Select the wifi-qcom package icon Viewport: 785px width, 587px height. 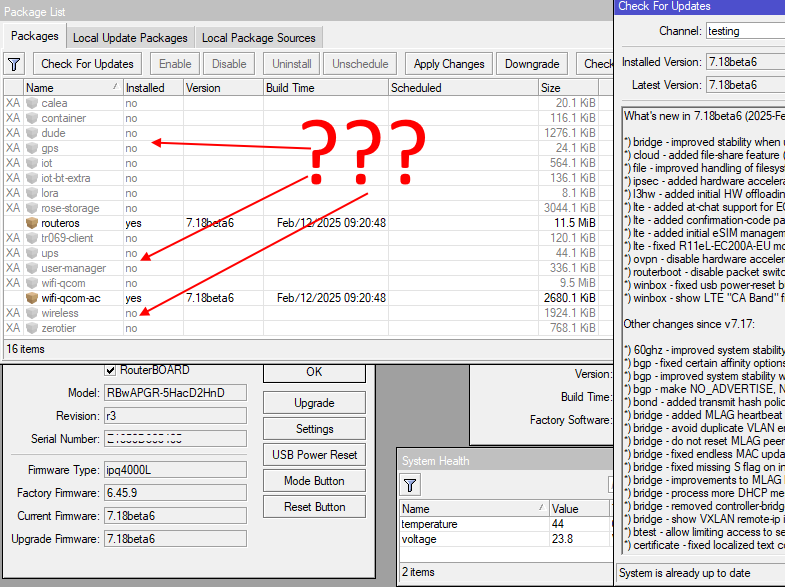coord(32,283)
